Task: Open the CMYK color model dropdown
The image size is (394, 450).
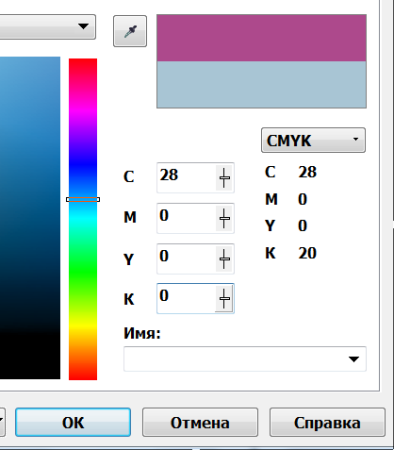Action: [313, 140]
